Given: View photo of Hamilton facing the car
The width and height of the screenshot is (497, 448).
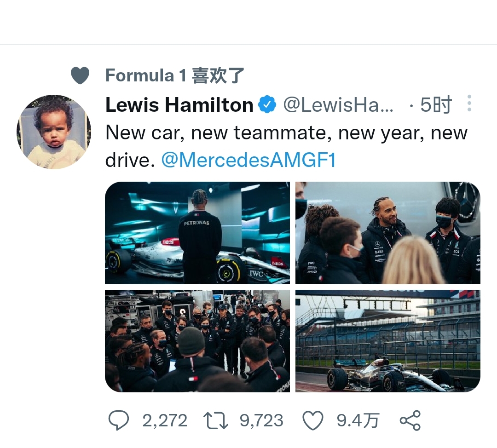Looking at the screenshot, I should (x=197, y=233).
